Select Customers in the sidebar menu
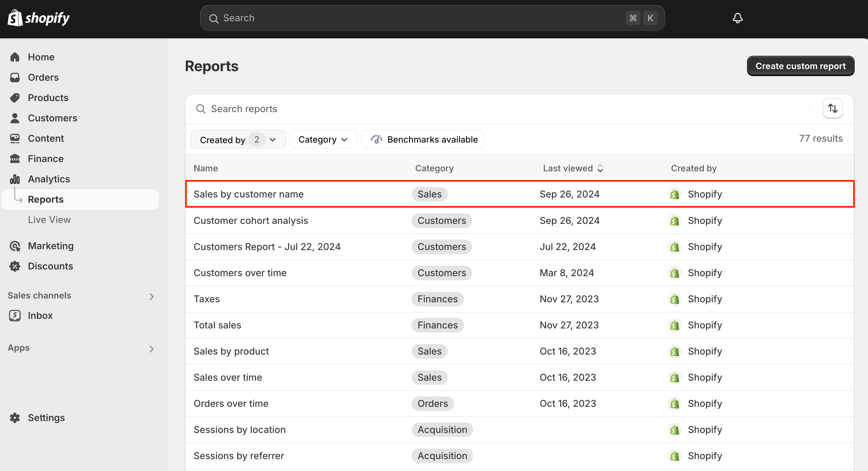 pos(53,118)
